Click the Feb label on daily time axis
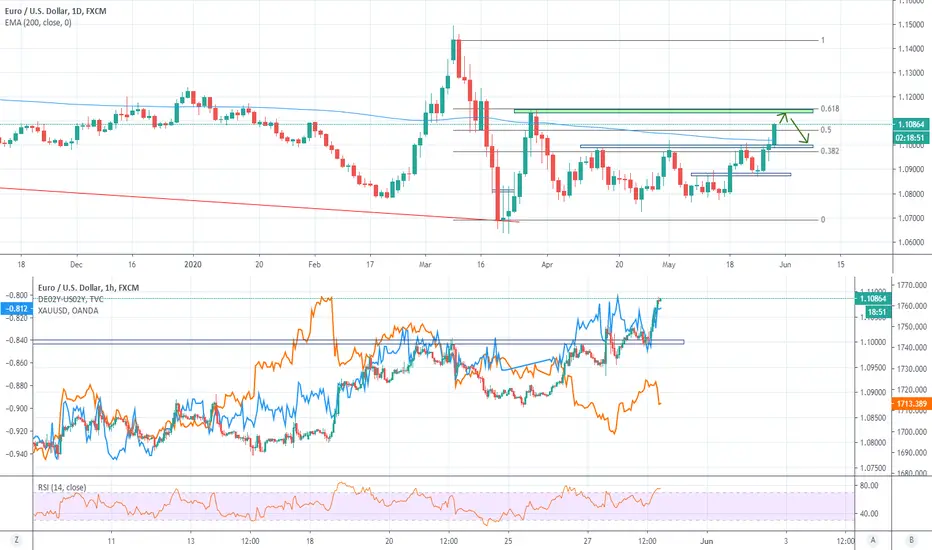932x550 pixels. (314, 265)
